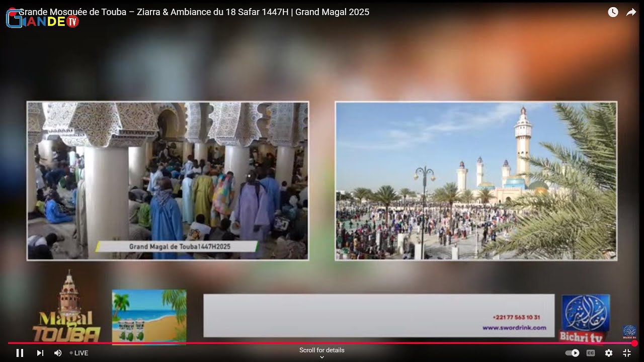This screenshot has height=362, width=644.
Task: Open the small Bichri TV channel watermark
Action: (x=629, y=331)
